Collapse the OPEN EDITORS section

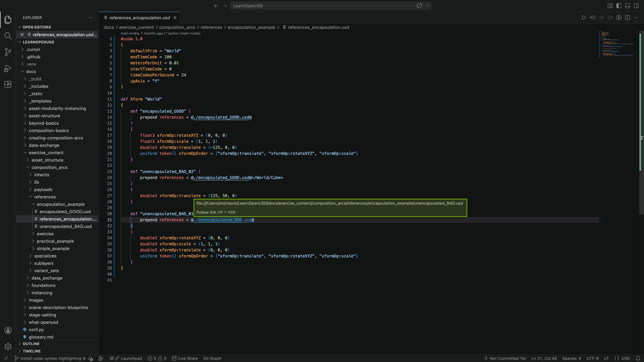click(x=57, y=27)
